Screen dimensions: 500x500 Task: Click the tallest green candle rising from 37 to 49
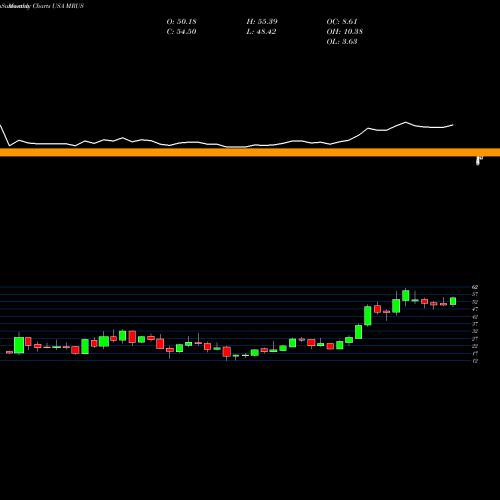point(368,316)
